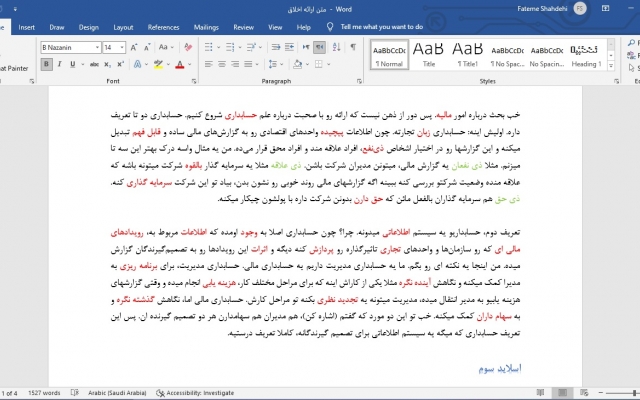Open the Review tab
This screenshot has height=400, width=640.
(244, 27)
